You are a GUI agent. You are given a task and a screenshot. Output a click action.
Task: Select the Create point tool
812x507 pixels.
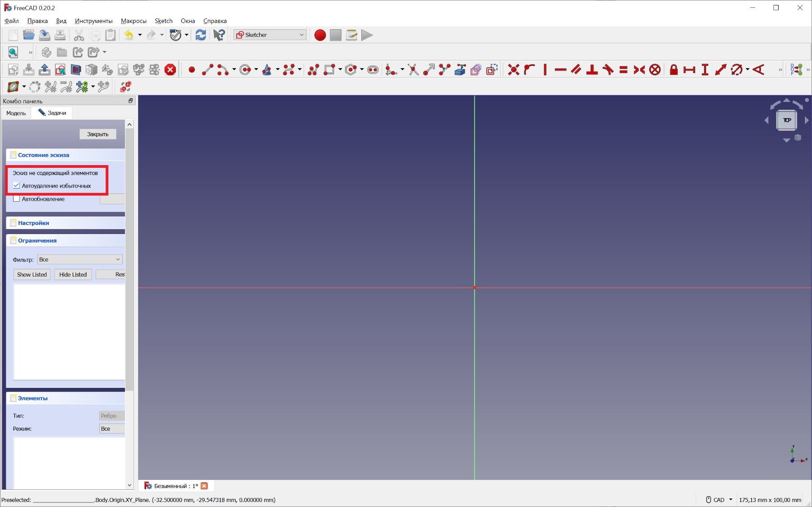pos(192,69)
